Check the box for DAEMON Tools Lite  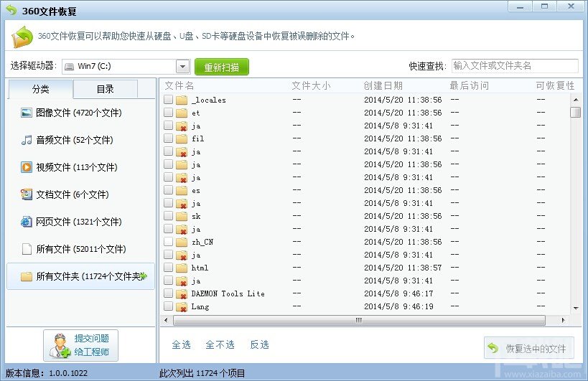tap(169, 293)
